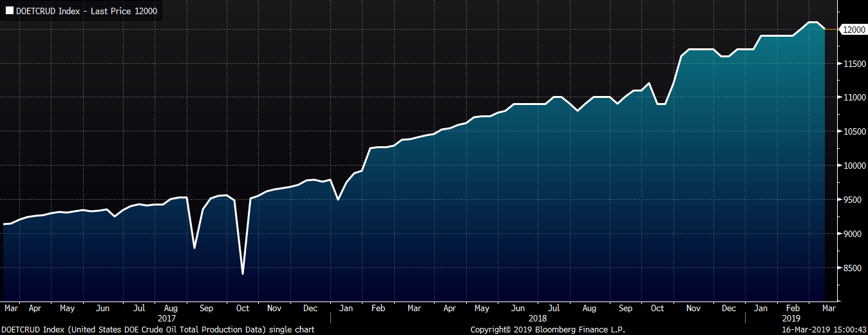Click the 11500 y-axis label

pyautogui.click(x=851, y=64)
